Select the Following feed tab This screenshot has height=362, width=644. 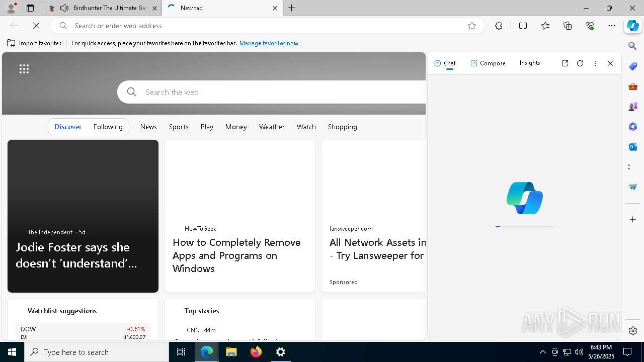(x=108, y=127)
